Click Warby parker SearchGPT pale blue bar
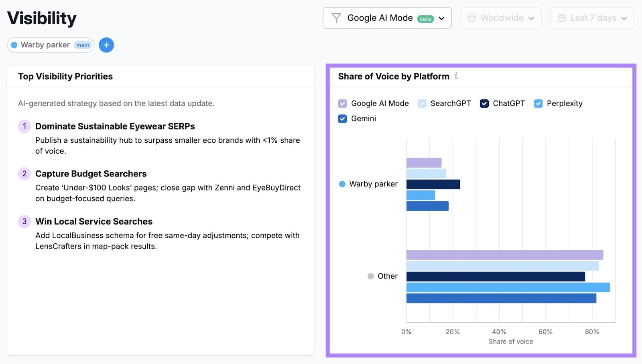 point(426,174)
